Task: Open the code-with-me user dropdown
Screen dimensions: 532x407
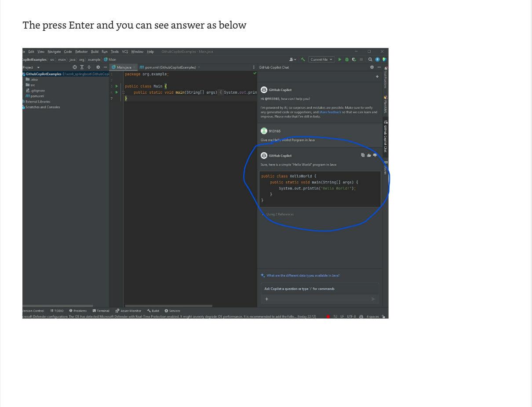Action: [292, 59]
